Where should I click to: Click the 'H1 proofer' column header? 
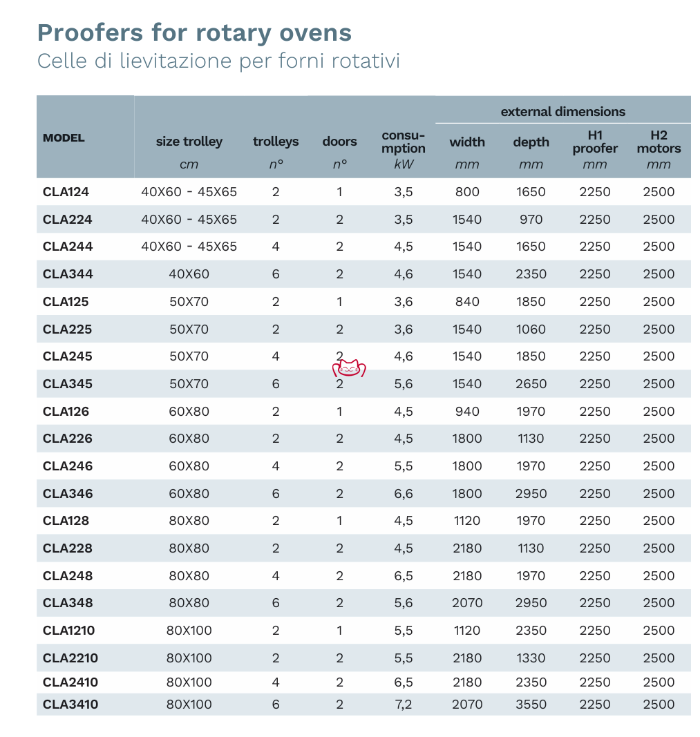point(595,142)
